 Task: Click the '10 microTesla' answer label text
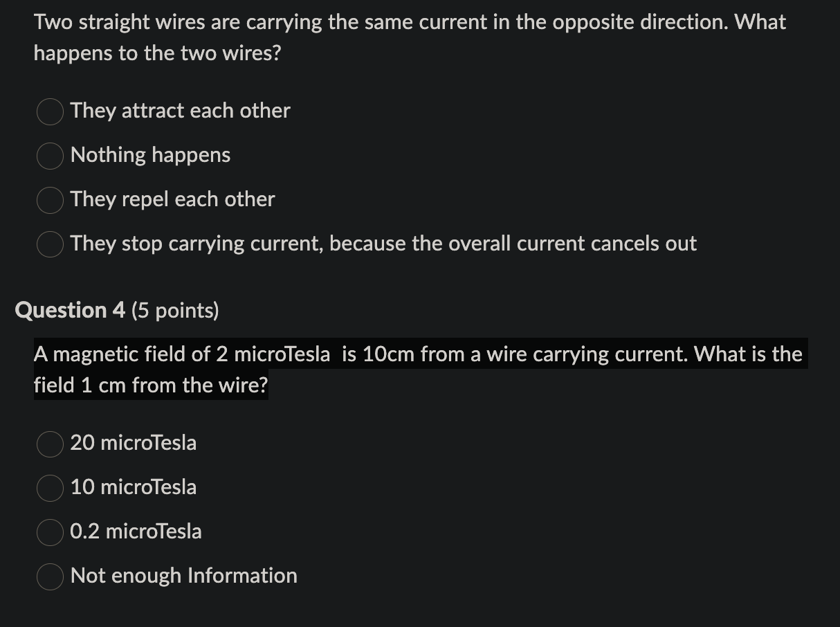click(x=133, y=487)
